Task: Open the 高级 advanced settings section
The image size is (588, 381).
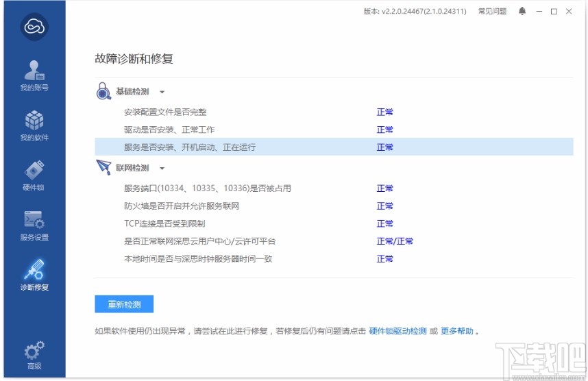Action: pos(34,355)
